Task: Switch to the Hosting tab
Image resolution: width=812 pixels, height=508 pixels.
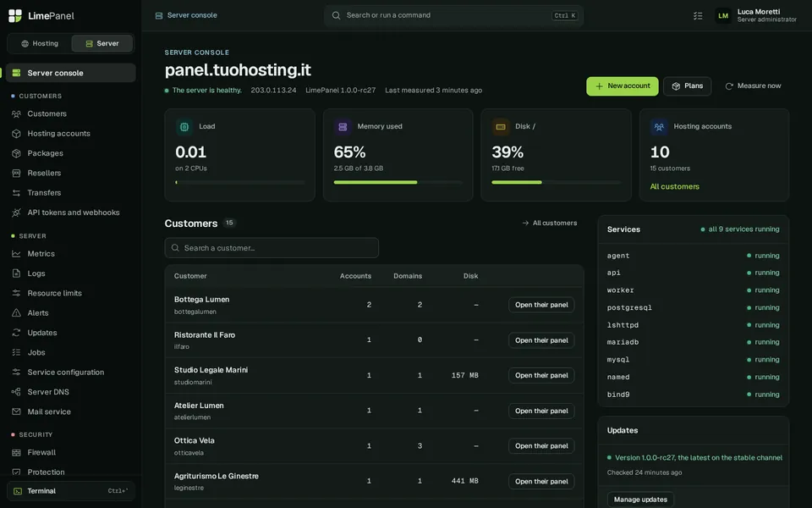Action: (40, 43)
